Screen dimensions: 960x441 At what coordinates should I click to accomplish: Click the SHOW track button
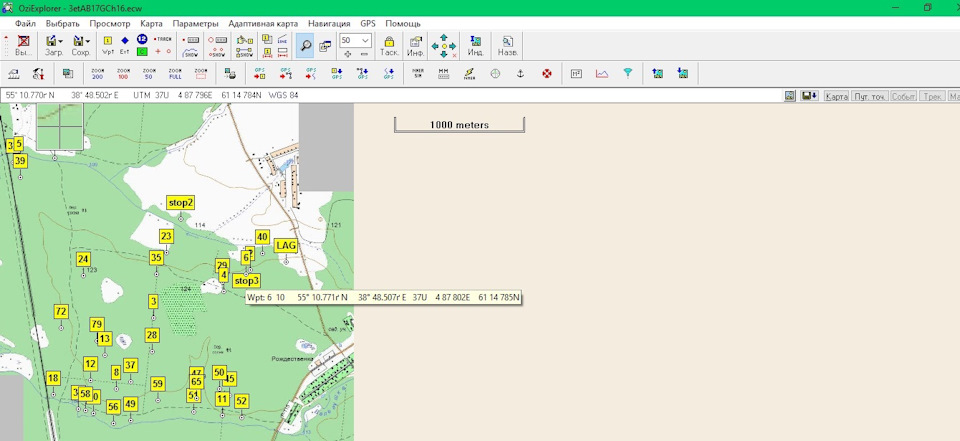click(x=192, y=53)
